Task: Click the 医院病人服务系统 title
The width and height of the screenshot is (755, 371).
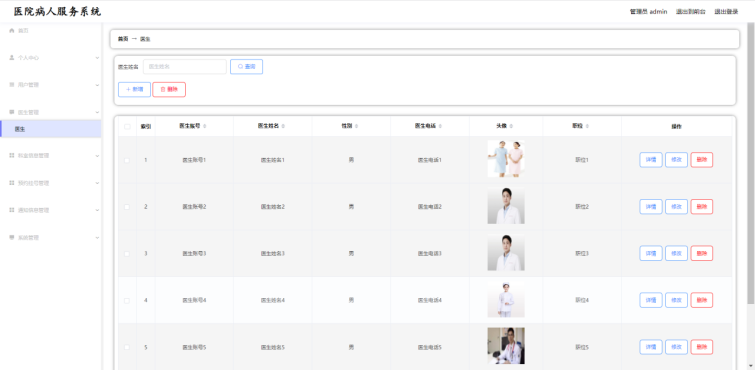Action: pos(57,12)
